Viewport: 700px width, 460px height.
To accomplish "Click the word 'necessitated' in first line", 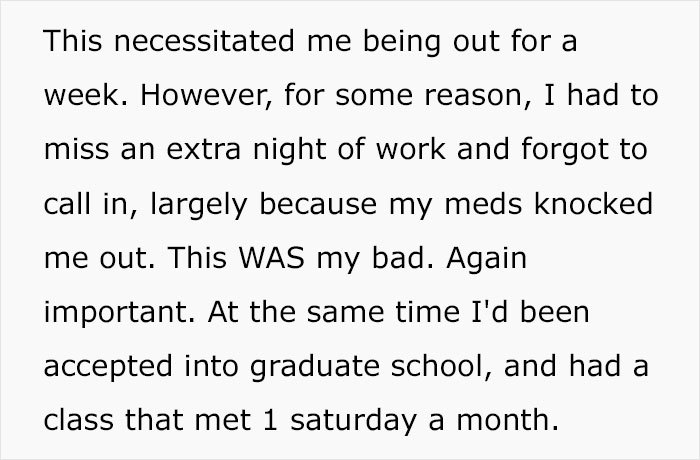I will point(204,45).
